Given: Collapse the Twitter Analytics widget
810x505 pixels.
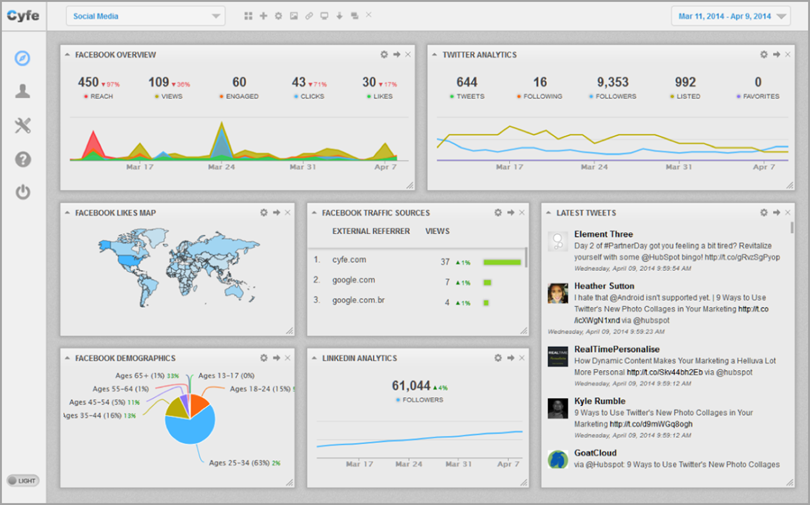Looking at the screenshot, I should coord(434,55).
